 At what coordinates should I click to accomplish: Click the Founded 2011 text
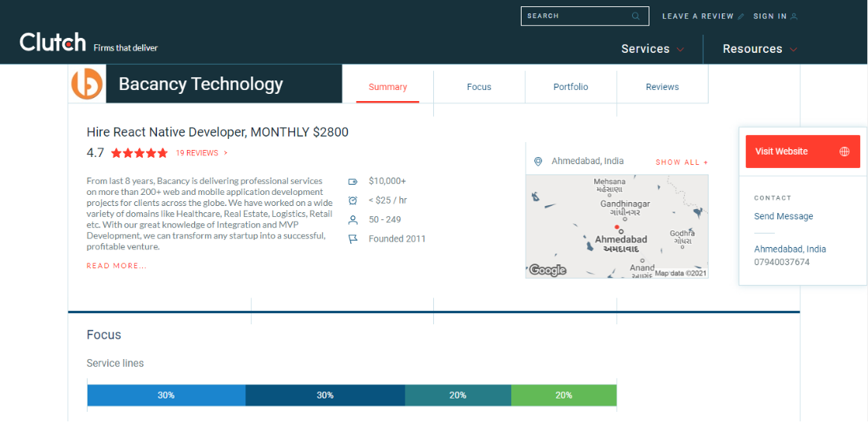tap(397, 239)
